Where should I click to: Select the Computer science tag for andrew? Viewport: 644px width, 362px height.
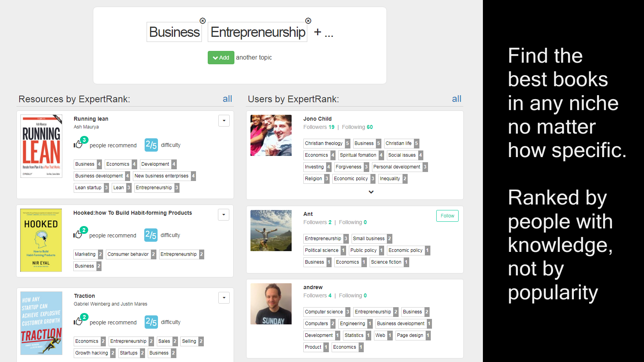point(324,312)
